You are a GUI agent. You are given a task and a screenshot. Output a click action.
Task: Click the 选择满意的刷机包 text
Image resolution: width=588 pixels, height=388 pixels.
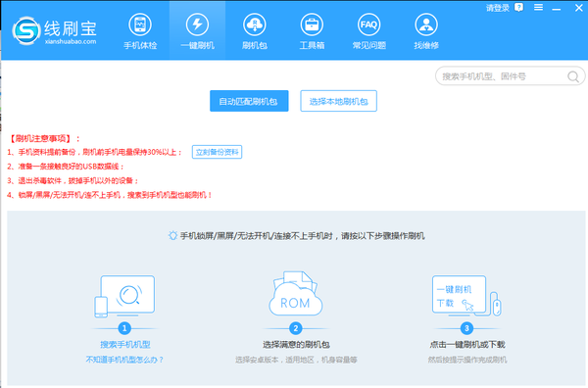(296, 345)
